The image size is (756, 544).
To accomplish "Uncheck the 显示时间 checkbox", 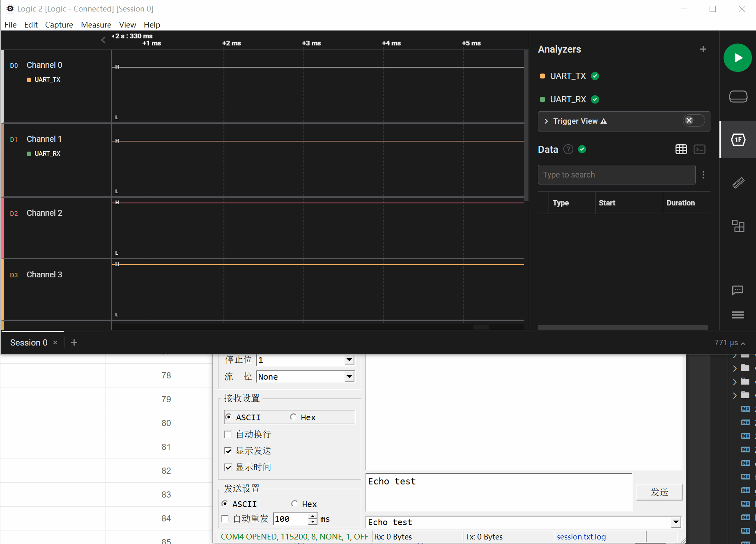I will (228, 467).
